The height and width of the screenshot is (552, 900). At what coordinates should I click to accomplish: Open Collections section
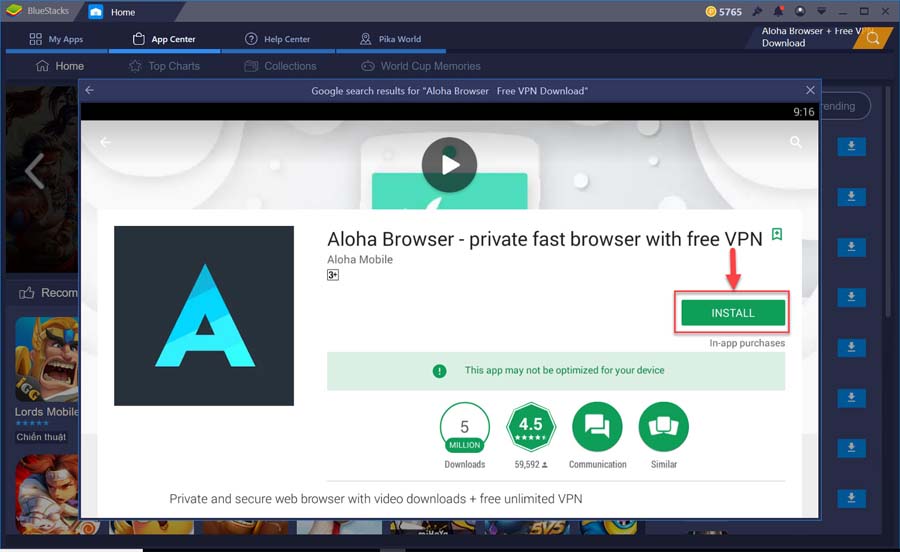280,66
